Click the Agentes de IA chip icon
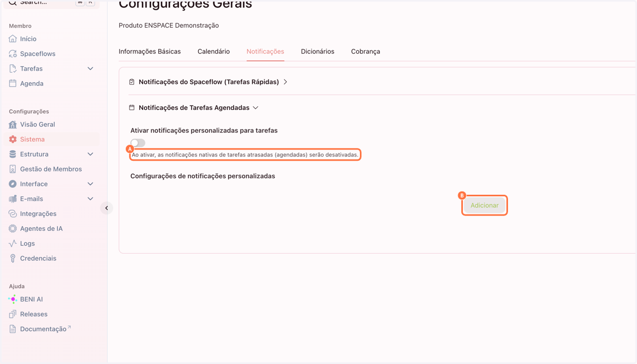Image resolution: width=637 pixels, height=364 pixels. tap(13, 228)
